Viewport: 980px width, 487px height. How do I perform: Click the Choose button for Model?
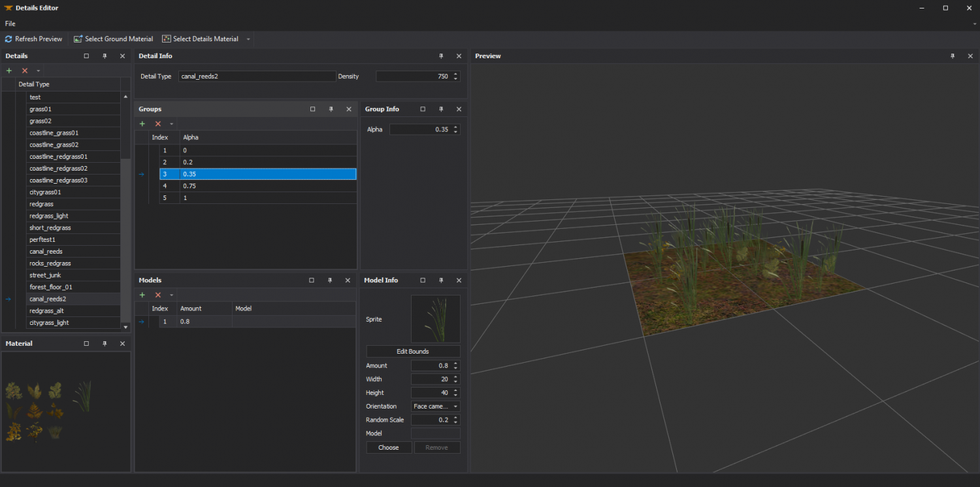coord(389,447)
